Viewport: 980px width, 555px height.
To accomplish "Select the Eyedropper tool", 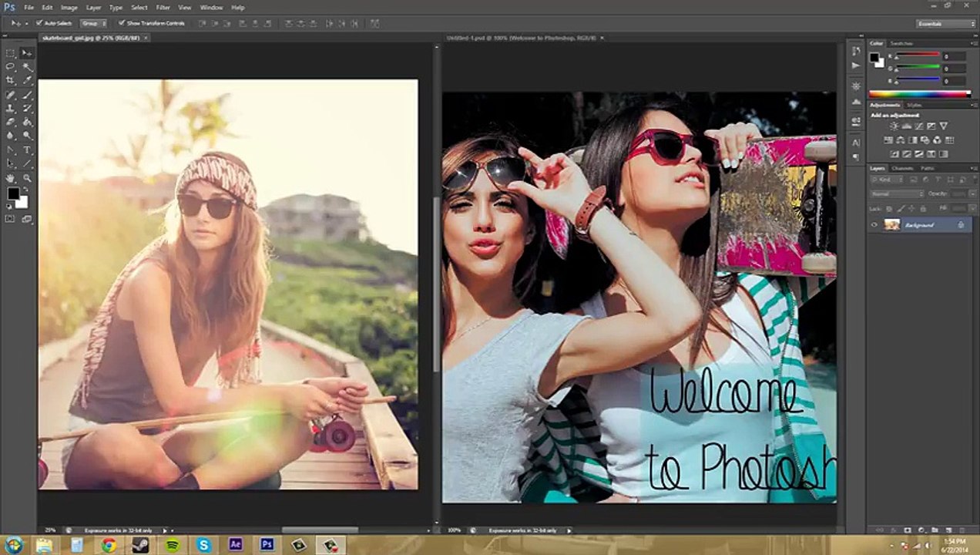I will 25,80.
